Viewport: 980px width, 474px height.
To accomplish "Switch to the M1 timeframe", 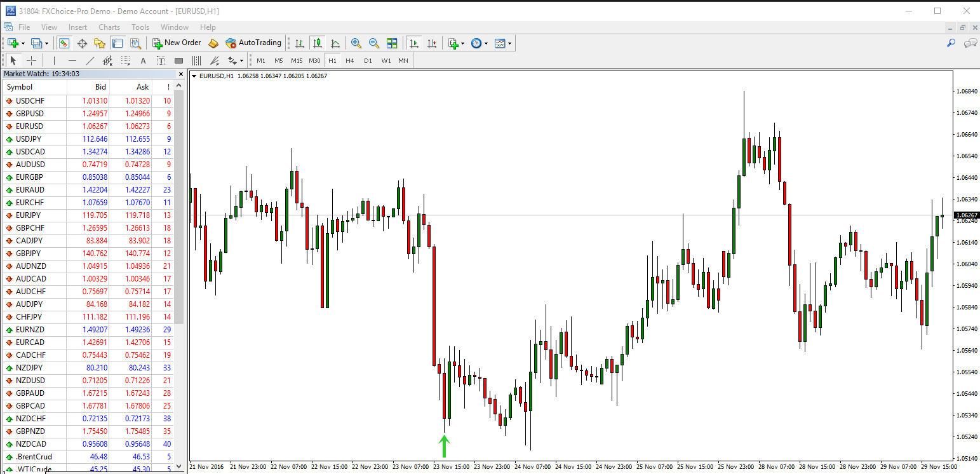I will [261, 60].
